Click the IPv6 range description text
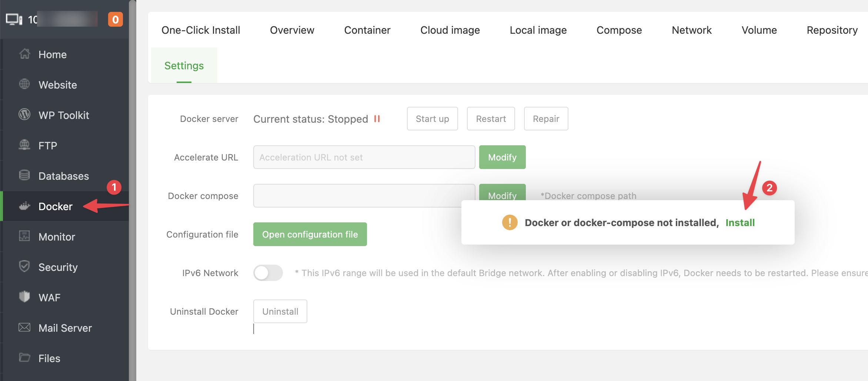The height and width of the screenshot is (381, 868). [581, 273]
